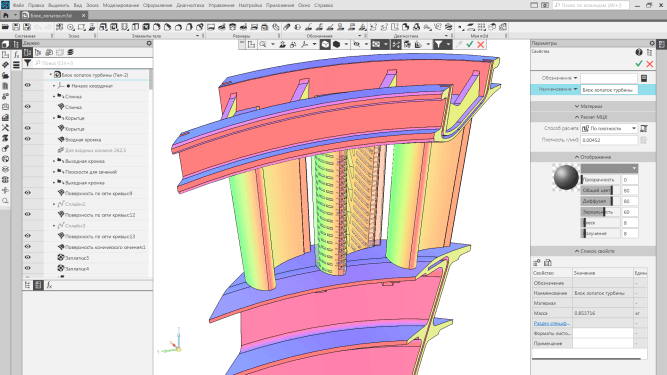Open the Способ расчета dropdown По плотности
The image size is (667, 375).
(609, 128)
